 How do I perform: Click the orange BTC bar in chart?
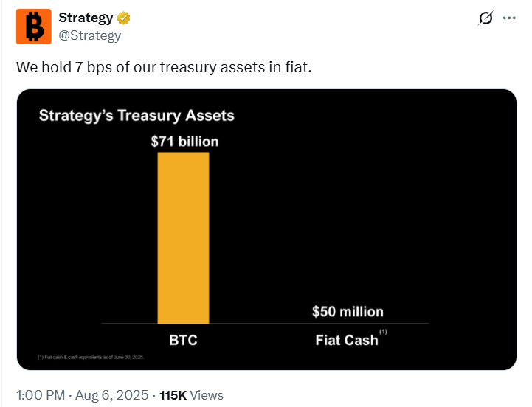pyautogui.click(x=183, y=237)
